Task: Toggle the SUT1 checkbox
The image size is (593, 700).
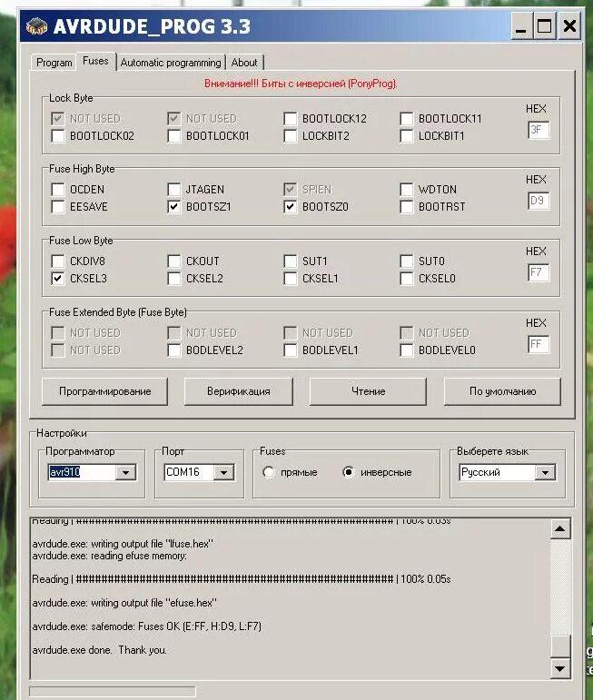Action: point(291,261)
